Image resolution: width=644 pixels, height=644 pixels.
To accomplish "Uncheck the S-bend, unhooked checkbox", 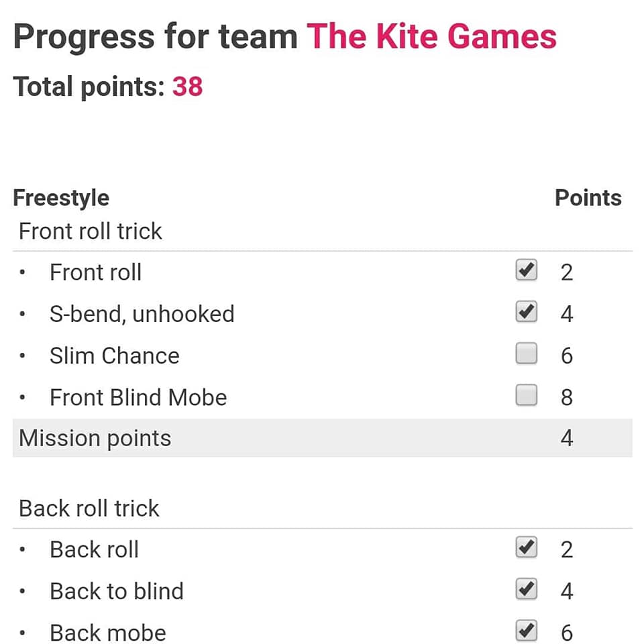I will click(x=526, y=312).
